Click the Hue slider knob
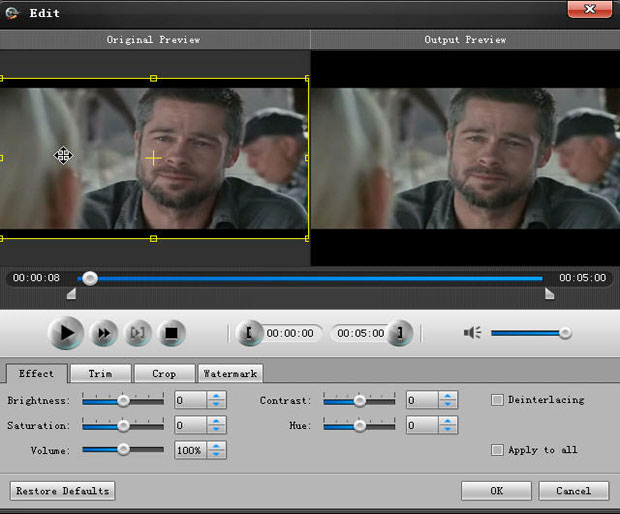This screenshot has width=620, height=514. (x=359, y=426)
